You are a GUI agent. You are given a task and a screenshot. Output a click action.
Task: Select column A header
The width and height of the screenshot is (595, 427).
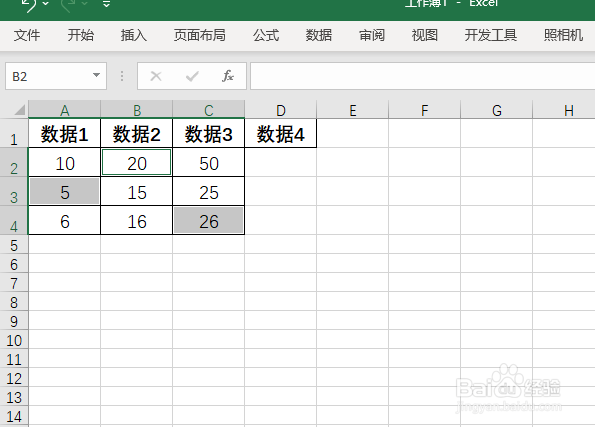pyautogui.click(x=65, y=110)
